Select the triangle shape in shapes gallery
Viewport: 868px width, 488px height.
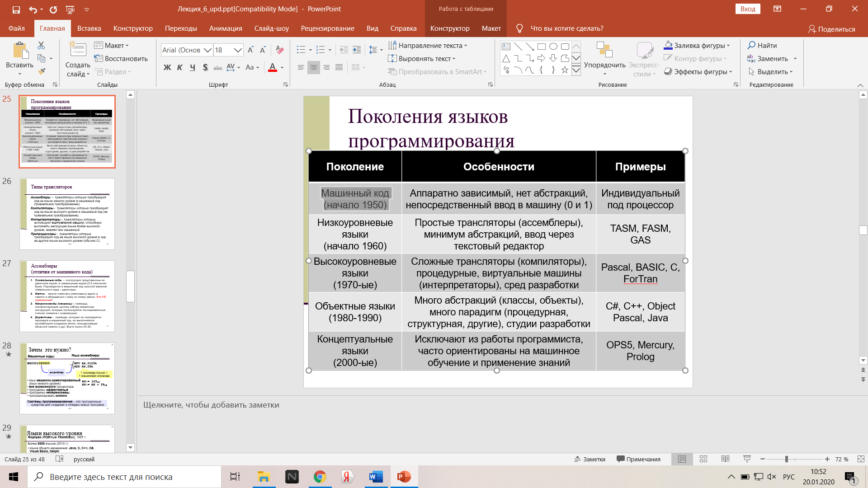[x=506, y=58]
